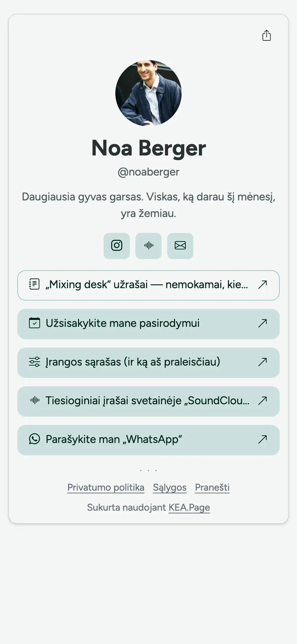The height and width of the screenshot is (644, 297).
Task: Click arrow on the Parašykite man WhatsApp row
Action: coord(262,439)
